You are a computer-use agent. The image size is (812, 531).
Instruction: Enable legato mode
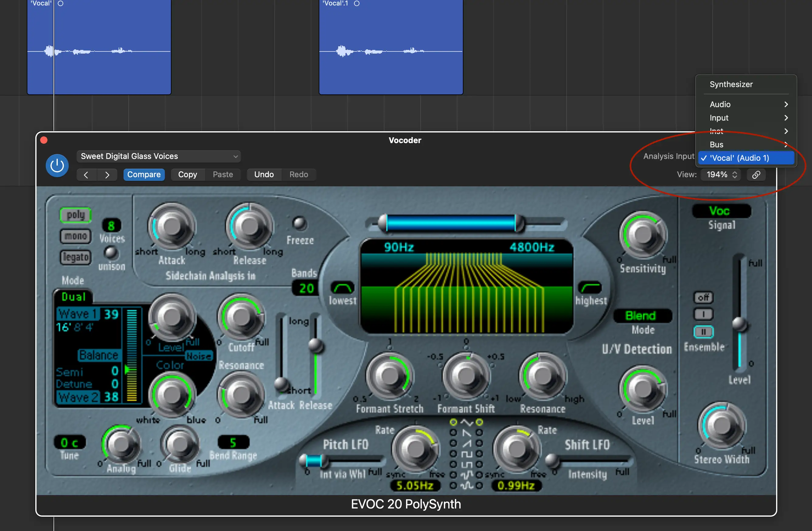click(x=75, y=257)
